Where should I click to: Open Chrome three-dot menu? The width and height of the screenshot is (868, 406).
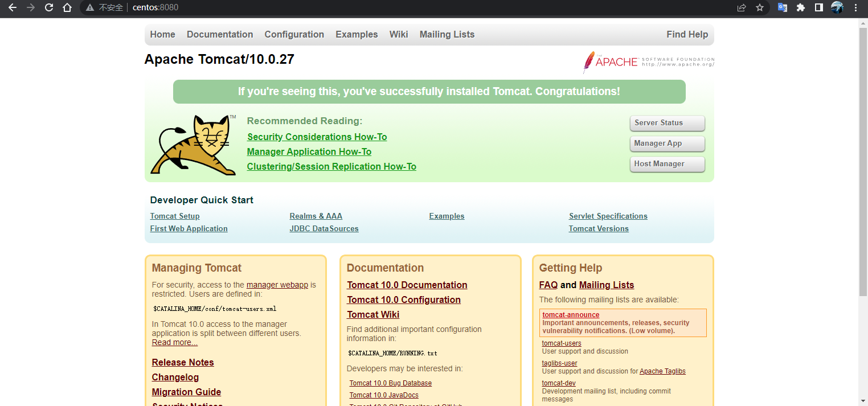[x=855, y=8]
